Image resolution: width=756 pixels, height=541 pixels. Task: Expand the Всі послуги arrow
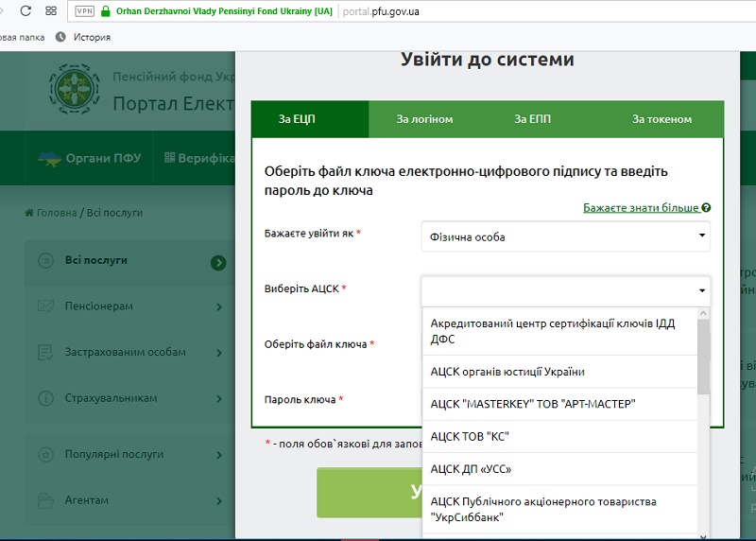pos(218,262)
